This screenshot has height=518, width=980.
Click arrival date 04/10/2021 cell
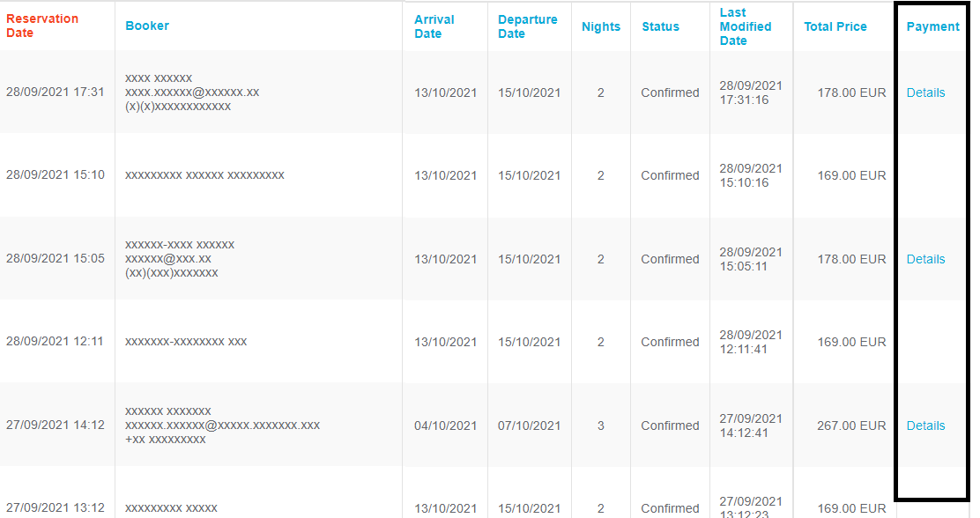tap(445, 425)
